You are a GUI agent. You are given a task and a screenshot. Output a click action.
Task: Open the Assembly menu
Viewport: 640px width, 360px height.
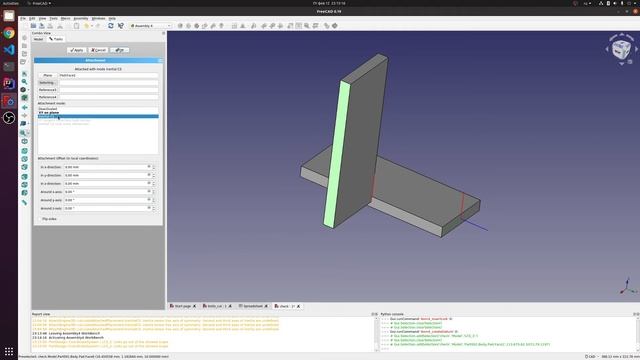pyautogui.click(x=81, y=18)
